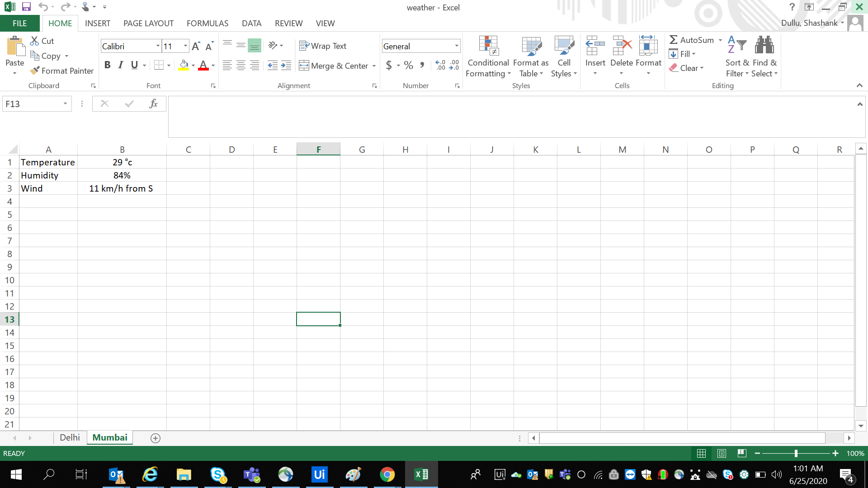The width and height of the screenshot is (868, 488).
Task: Toggle Bold formatting
Action: point(107,65)
